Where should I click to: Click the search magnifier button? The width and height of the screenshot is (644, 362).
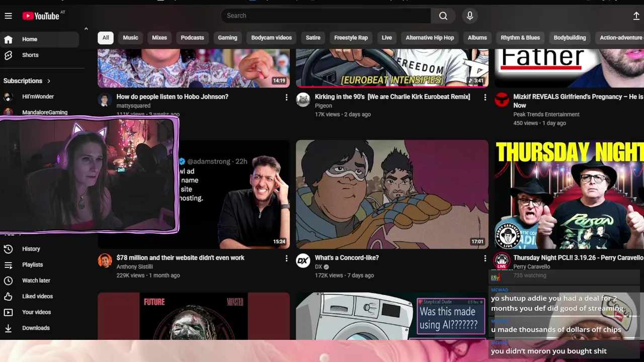(443, 16)
